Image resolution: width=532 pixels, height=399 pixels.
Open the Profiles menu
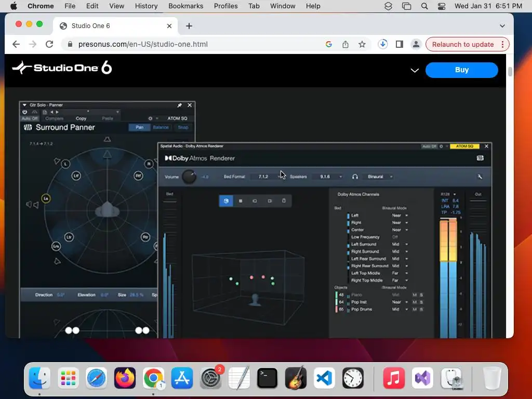225,6
